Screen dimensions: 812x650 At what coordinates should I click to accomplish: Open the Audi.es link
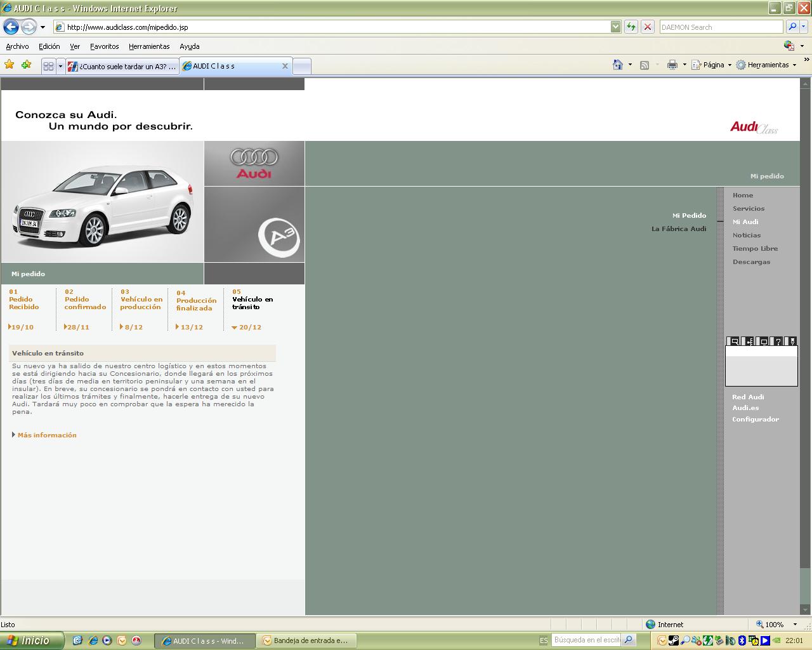tap(745, 408)
